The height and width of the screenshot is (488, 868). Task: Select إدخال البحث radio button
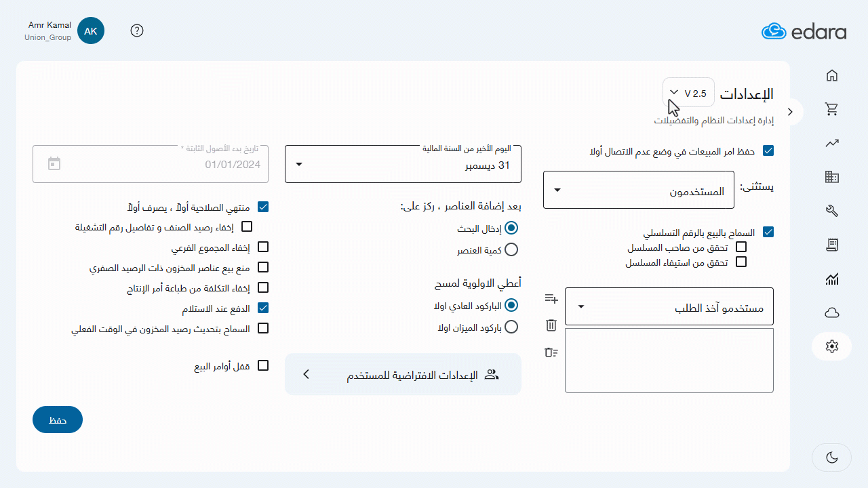[511, 228]
